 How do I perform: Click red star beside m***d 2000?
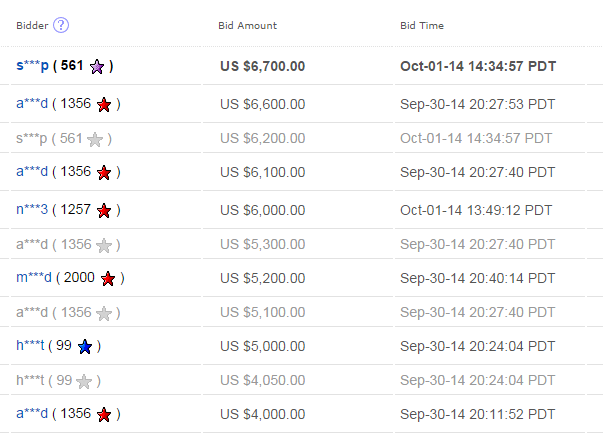[108, 279]
